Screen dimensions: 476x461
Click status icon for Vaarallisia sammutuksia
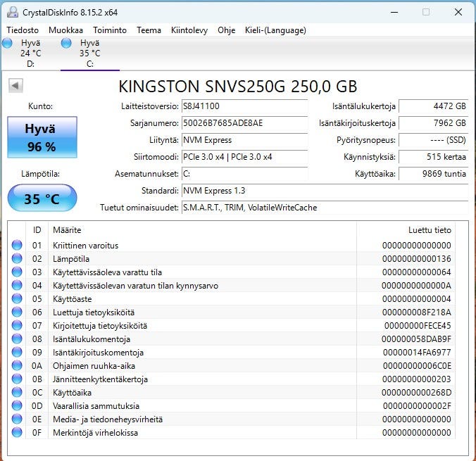tap(17, 406)
